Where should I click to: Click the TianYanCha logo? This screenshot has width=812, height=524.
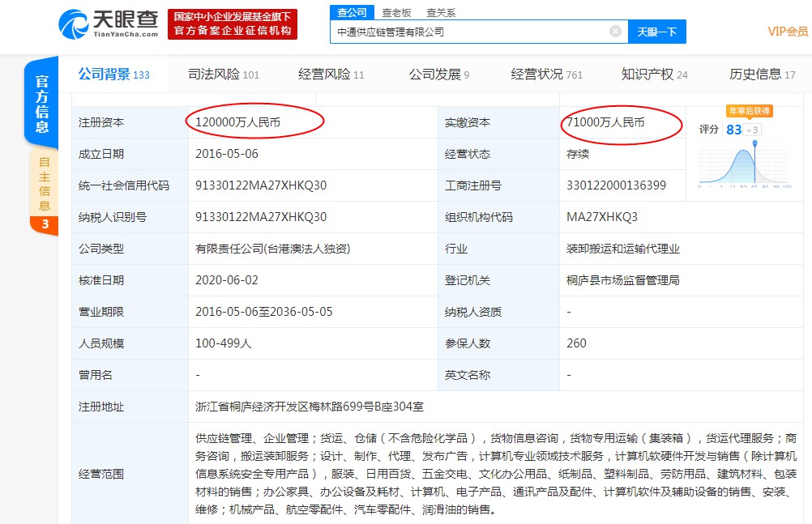click(x=109, y=23)
